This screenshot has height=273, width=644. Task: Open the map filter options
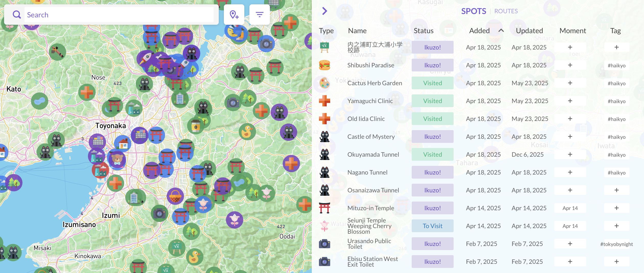click(259, 14)
